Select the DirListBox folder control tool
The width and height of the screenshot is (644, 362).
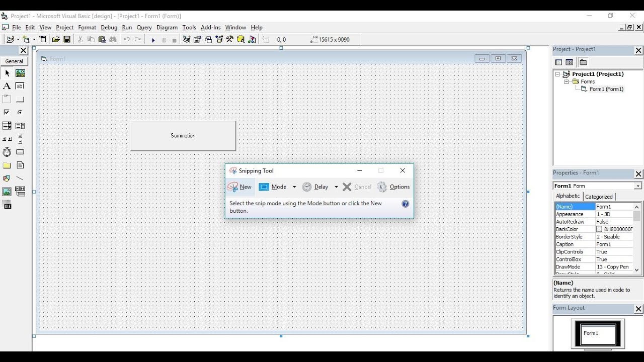[x=7, y=165]
